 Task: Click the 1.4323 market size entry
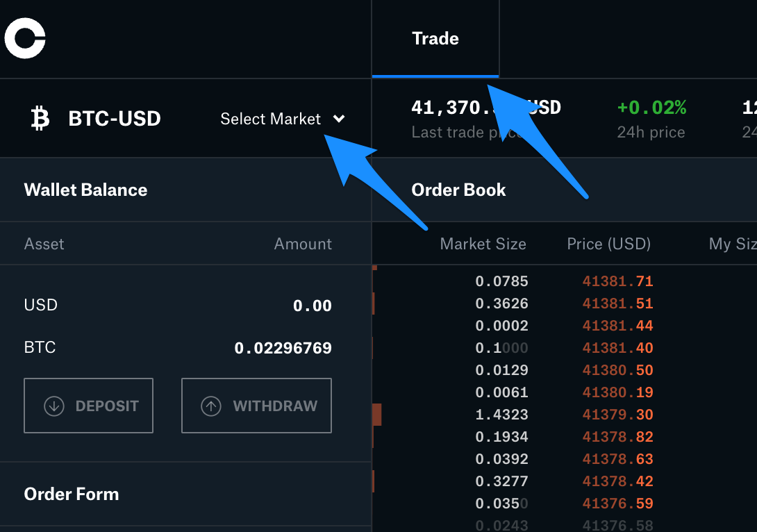(x=501, y=415)
